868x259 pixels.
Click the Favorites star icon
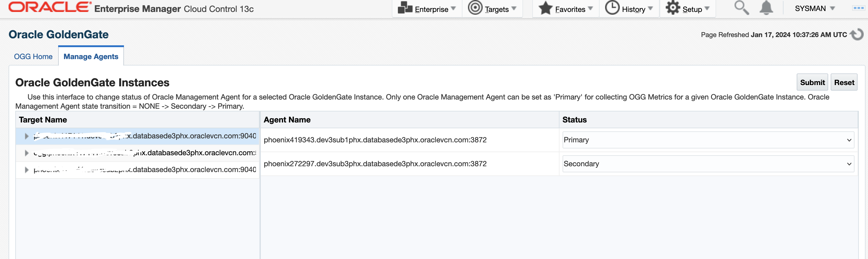[x=545, y=8]
